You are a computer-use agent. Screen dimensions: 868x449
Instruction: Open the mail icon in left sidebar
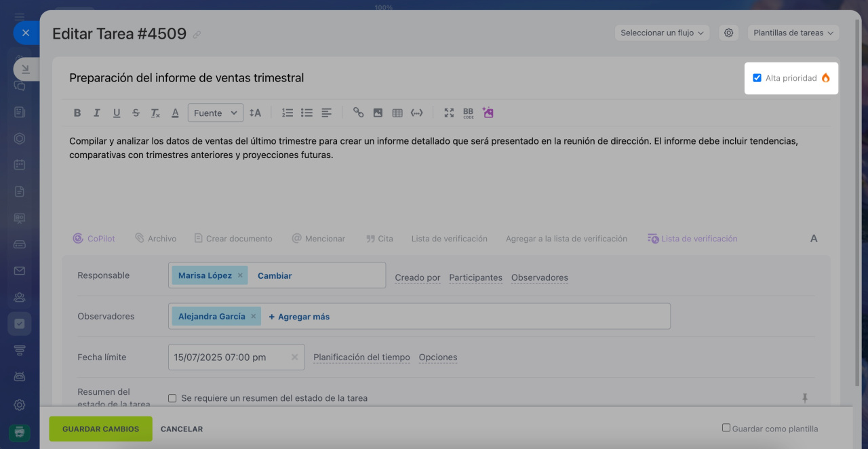[20, 271]
